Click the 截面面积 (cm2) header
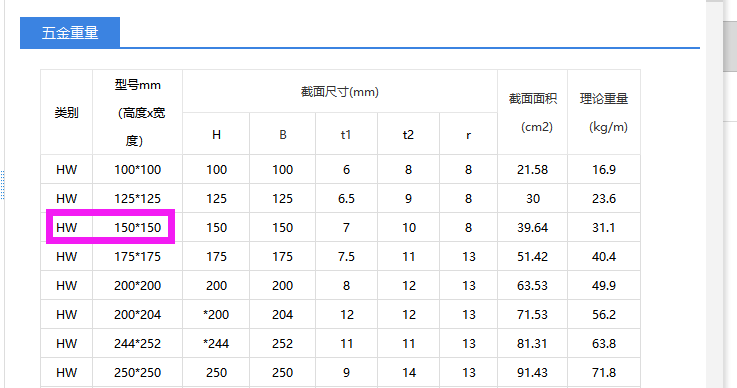The height and width of the screenshot is (388, 737). 533,112
